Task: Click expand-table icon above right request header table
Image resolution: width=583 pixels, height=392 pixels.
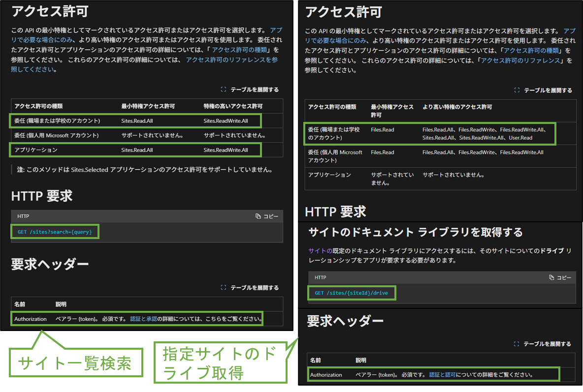Action: tap(517, 344)
